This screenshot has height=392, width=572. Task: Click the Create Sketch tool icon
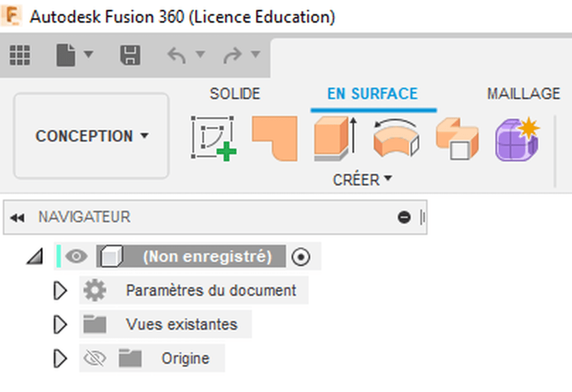click(x=213, y=138)
